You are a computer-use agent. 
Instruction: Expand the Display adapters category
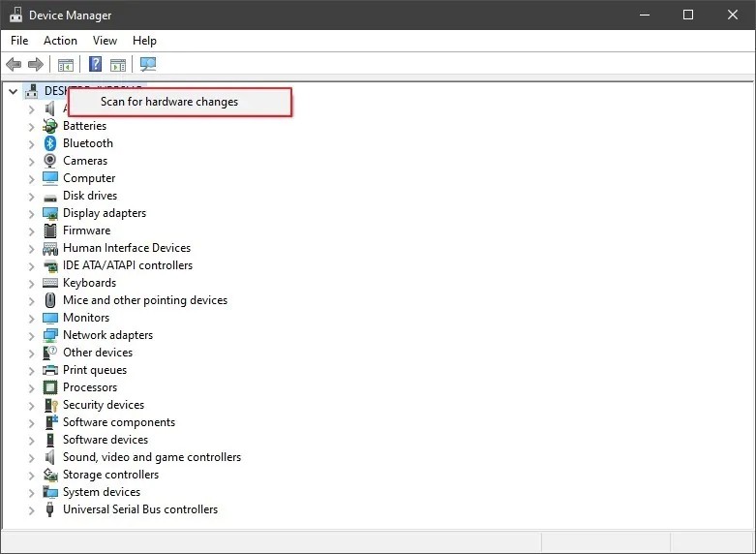click(x=31, y=214)
